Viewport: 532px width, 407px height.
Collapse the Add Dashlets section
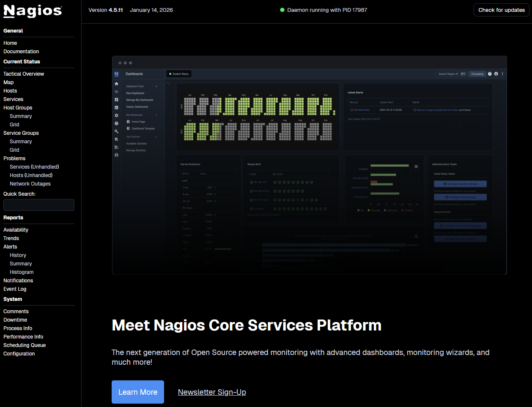pyautogui.click(x=156, y=137)
